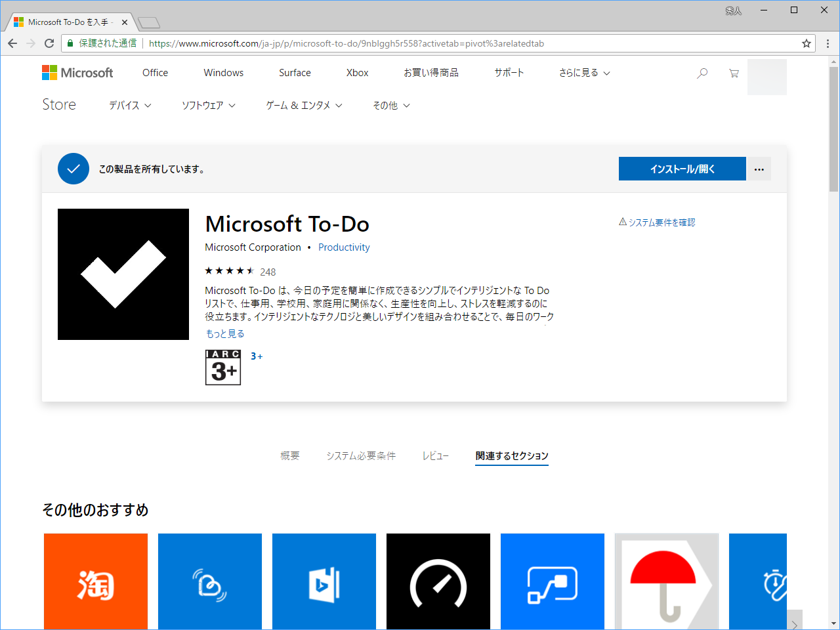Click the scrollbar down arrow
Image resolution: width=840 pixels, height=630 pixels.
coord(833,623)
